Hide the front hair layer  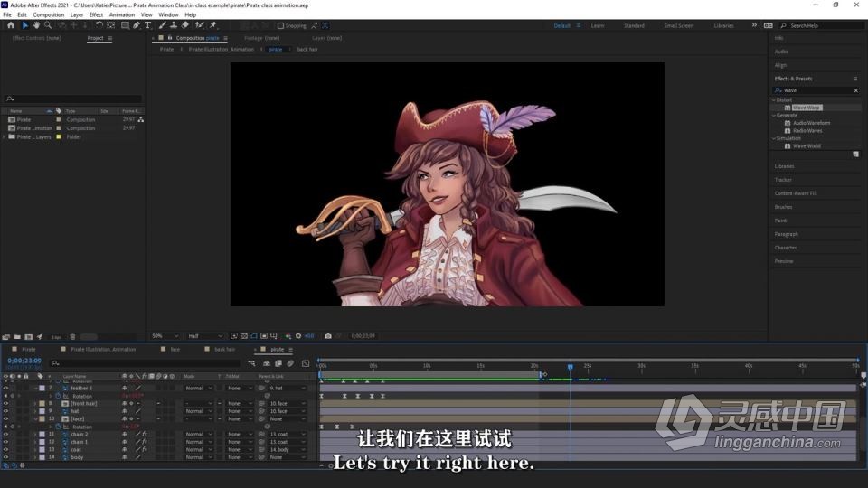(x=6, y=404)
